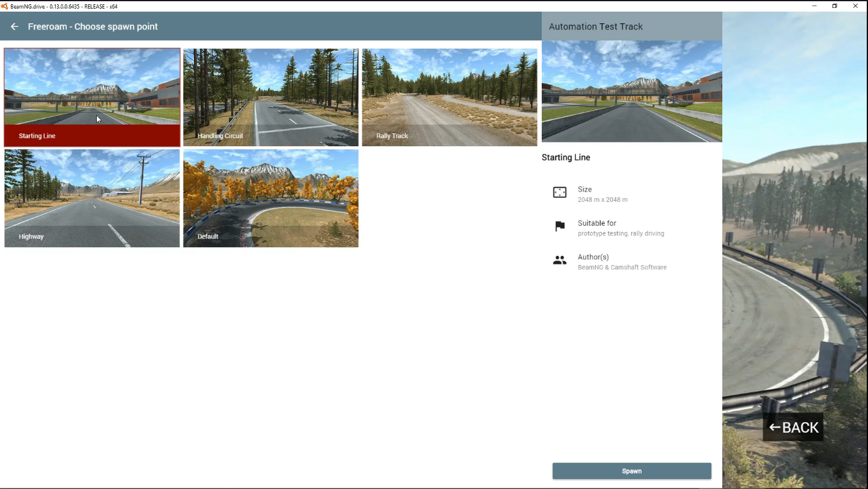Choose the Default spawn point card

click(x=271, y=198)
